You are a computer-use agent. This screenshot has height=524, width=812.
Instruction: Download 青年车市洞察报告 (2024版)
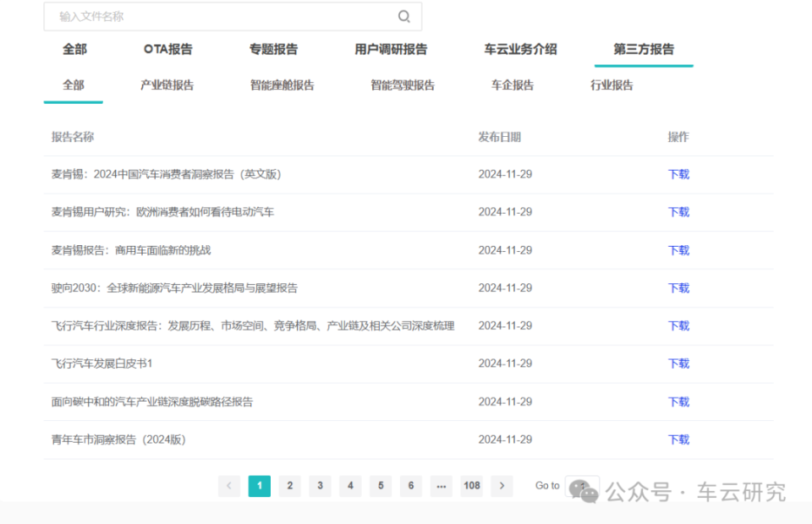click(x=678, y=439)
